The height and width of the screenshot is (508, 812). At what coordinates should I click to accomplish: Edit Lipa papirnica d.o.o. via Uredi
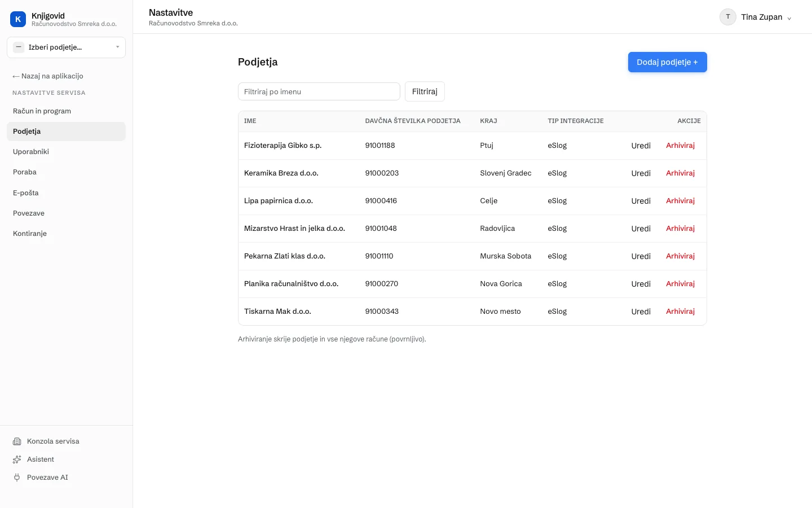641,201
